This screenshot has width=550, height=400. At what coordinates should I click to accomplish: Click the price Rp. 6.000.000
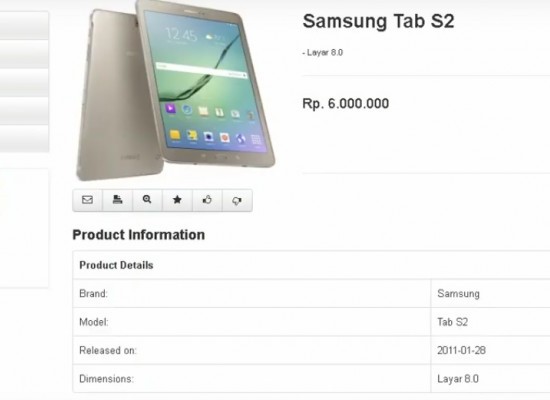click(x=346, y=104)
